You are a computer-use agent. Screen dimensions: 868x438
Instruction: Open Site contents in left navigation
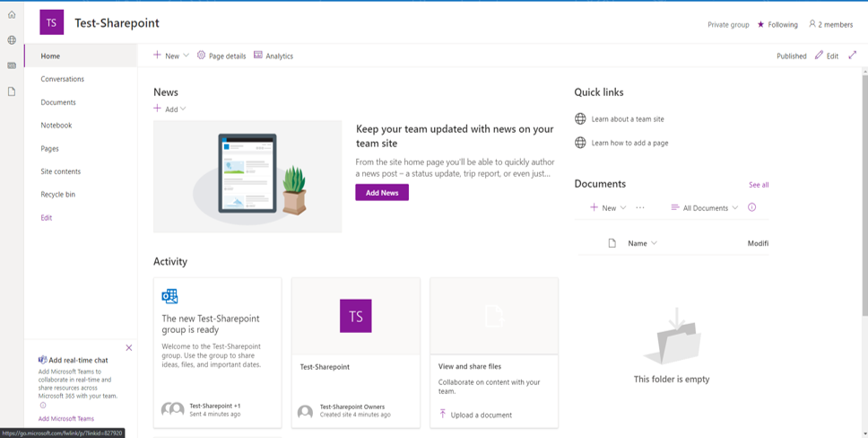(x=60, y=171)
